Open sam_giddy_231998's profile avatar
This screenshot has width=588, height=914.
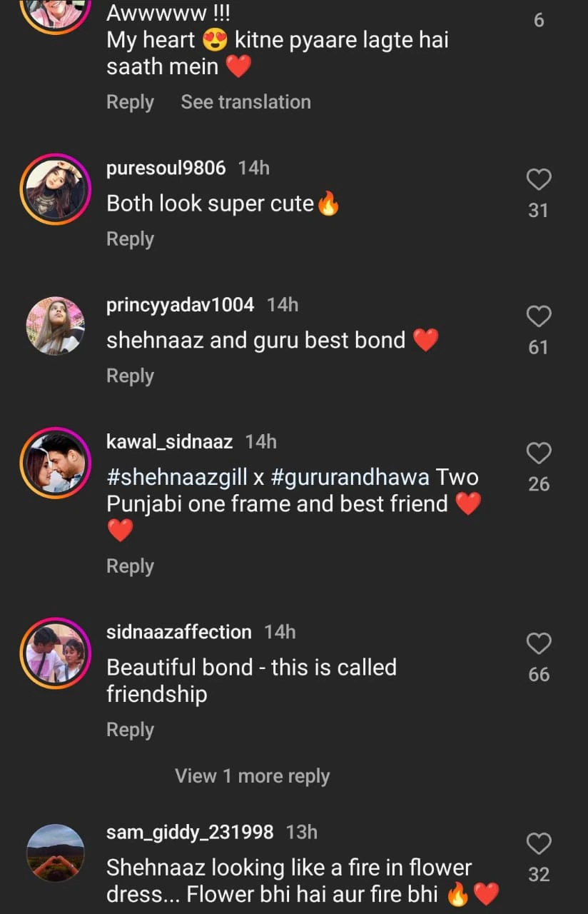tap(55, 853)
